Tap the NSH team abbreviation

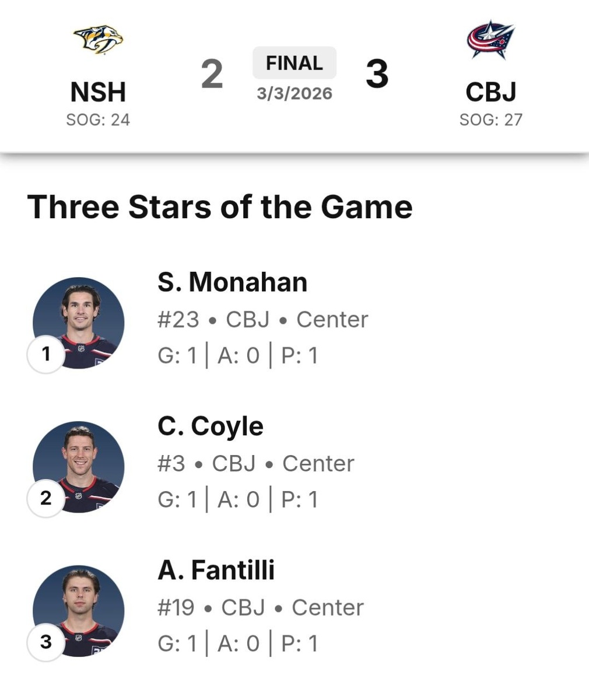pos(98,92)
